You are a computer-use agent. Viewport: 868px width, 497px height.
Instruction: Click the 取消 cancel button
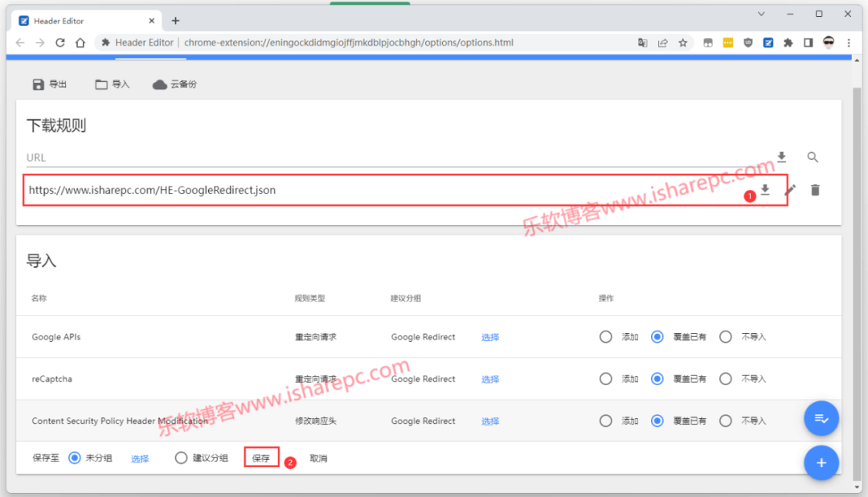coord(318,458)
